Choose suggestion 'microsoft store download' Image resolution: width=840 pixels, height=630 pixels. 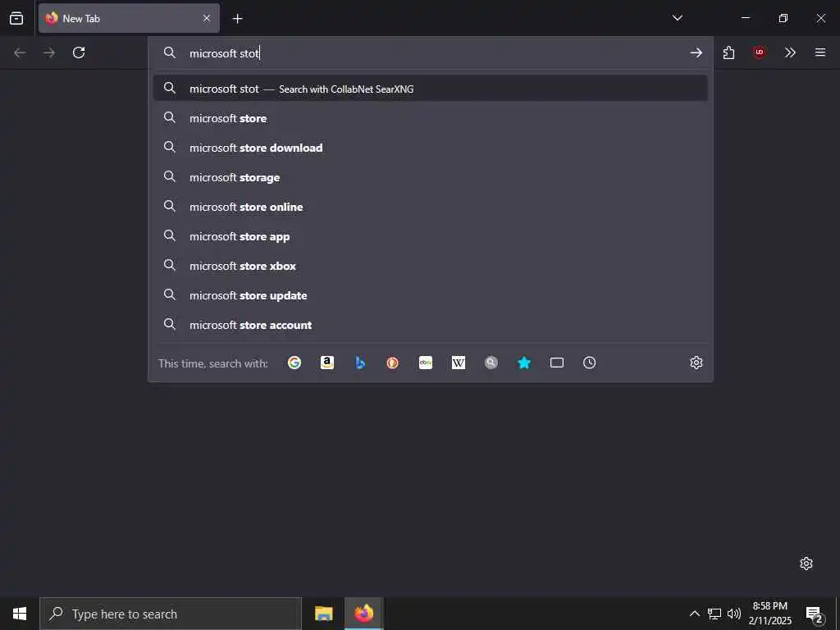pos(430,148)
